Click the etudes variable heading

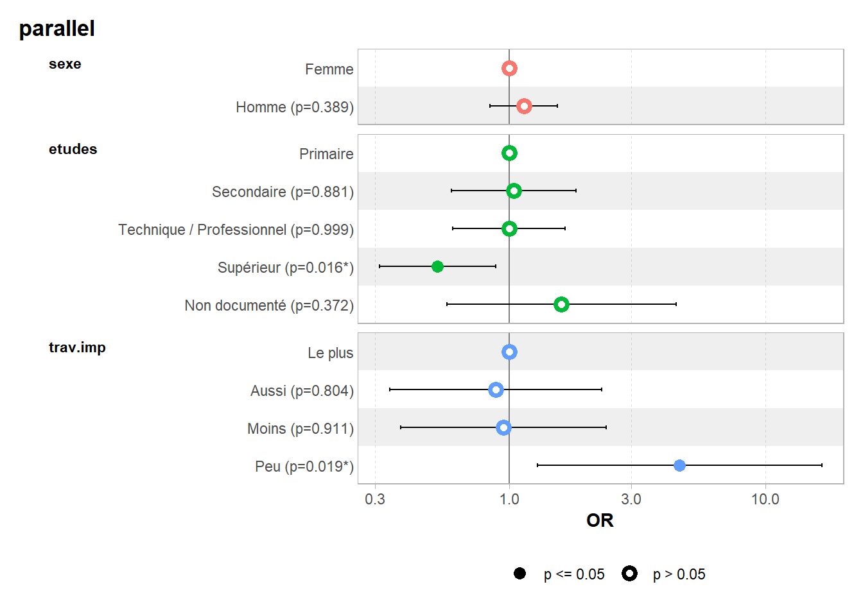point(73,150)
